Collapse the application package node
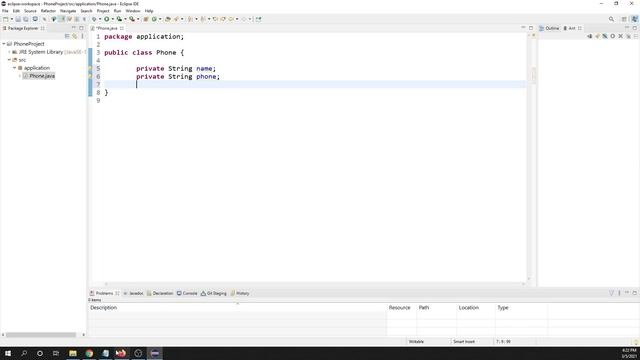 (15, 68)
